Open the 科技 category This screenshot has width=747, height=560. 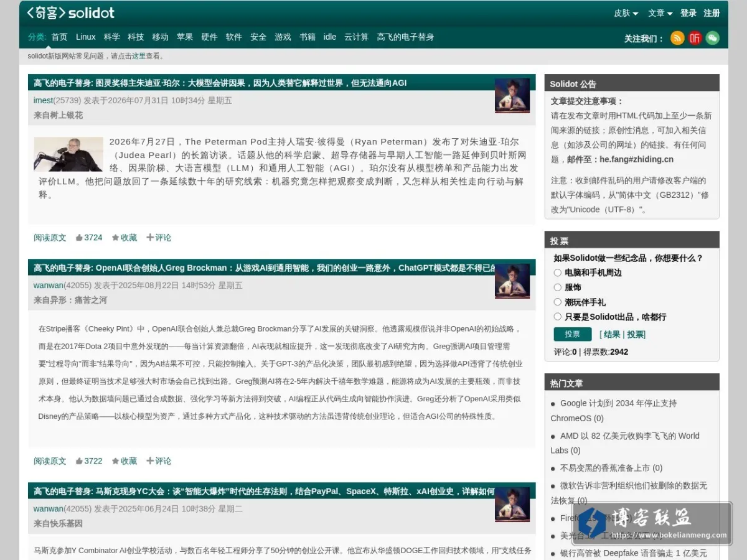click(x=136, y=37)
